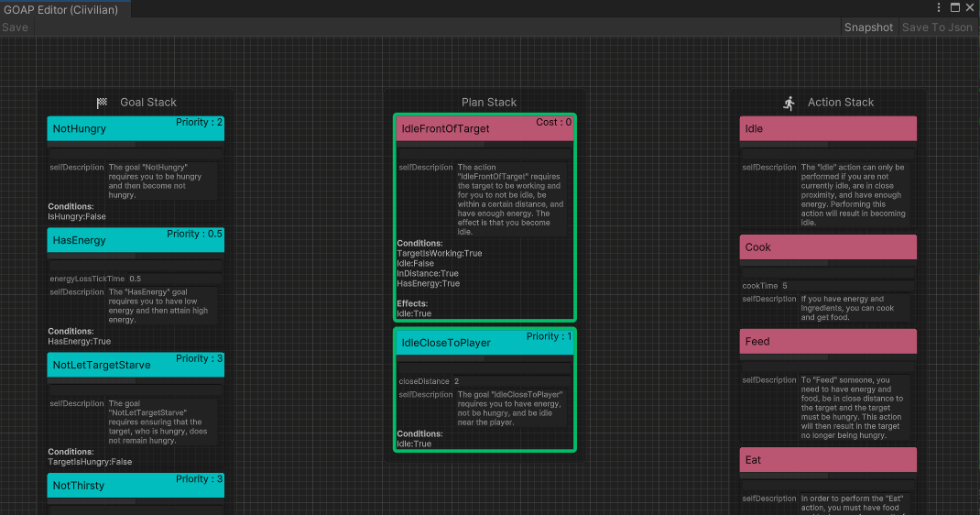Click the Goal Stack checkered flag icon

coord(103,103)
